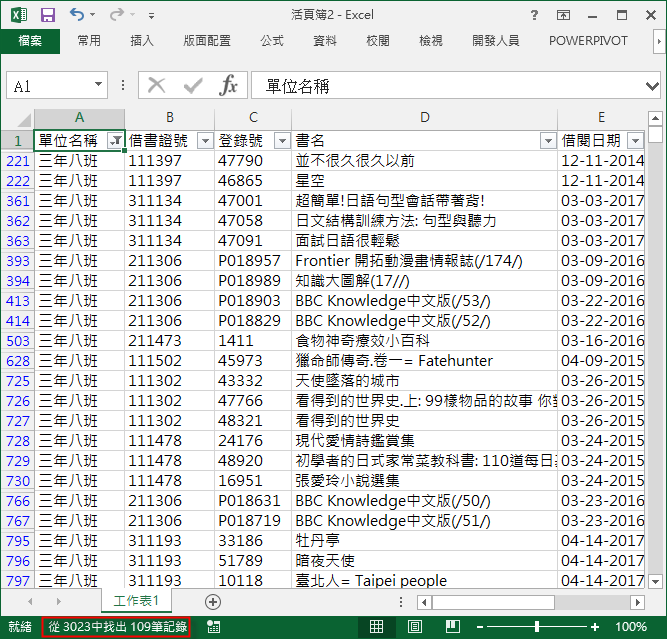Click the macro recording icon in status bar
667x639 pixels.
coord(213,627)
